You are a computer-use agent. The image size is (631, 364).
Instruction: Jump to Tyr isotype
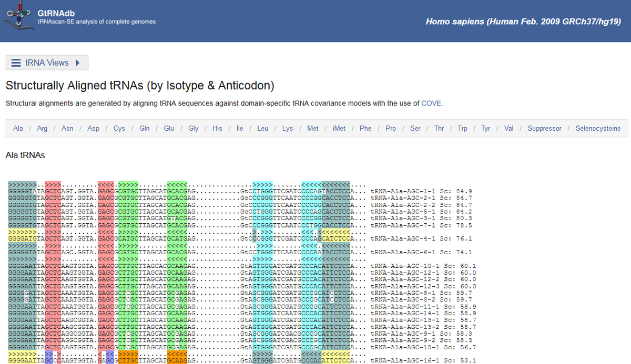click(x=486, y=128)
